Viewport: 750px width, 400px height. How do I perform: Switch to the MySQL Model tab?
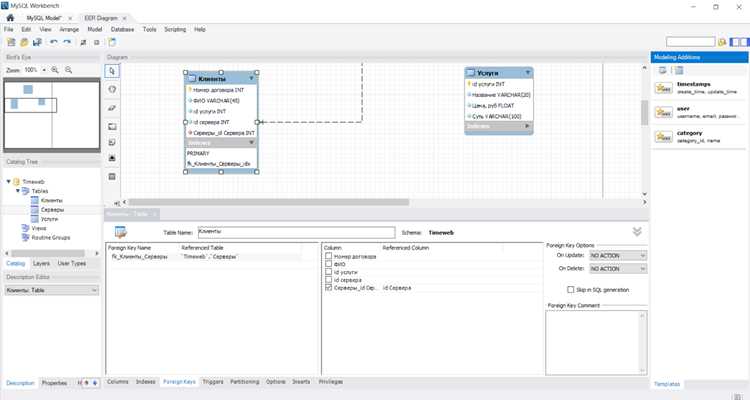[x=44, y=18]
